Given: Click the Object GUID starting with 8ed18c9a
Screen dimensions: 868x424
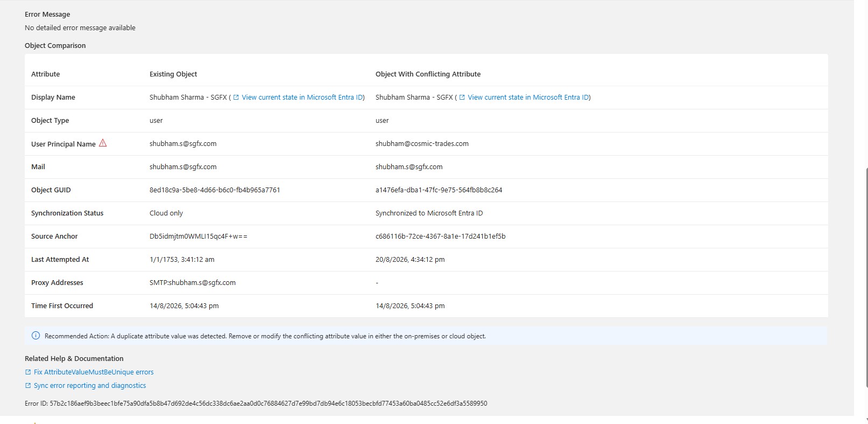Looking at the screenshot, I should pyautogui.click(x=215, y=190).
